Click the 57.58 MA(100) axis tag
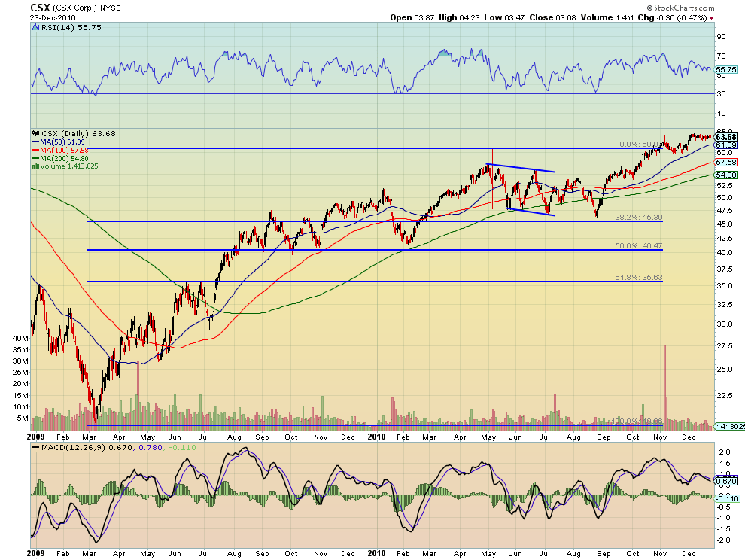Screen dimensions: 745x560 pos(726,162)
